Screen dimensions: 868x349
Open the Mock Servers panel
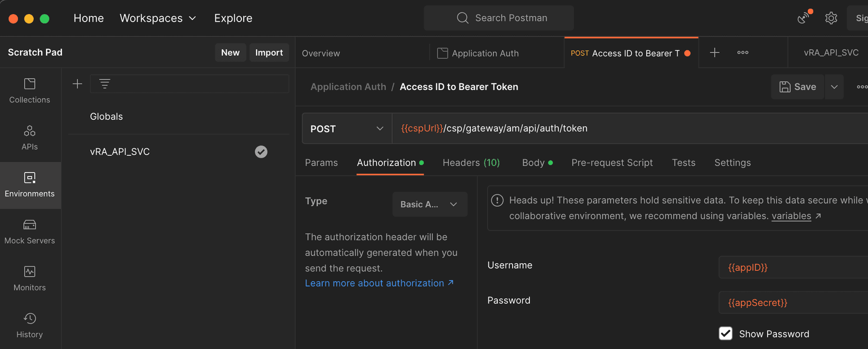coord(30,232)
